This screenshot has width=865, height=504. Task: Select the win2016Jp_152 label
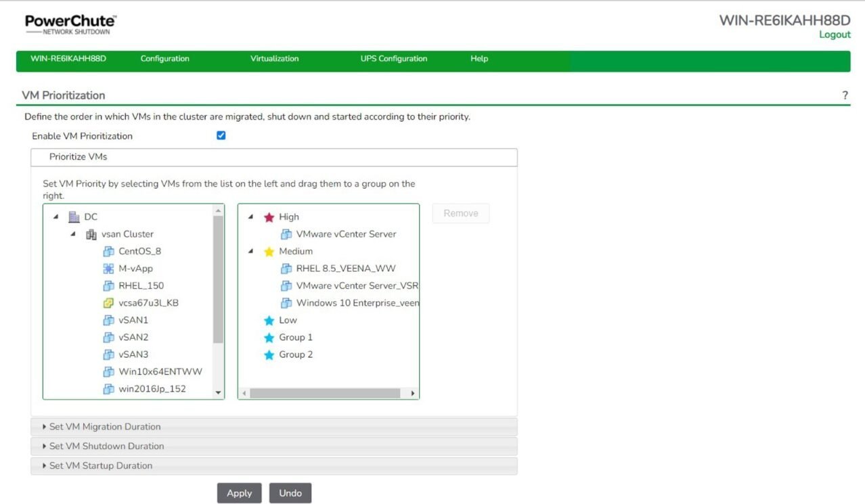tap(152, 389)
